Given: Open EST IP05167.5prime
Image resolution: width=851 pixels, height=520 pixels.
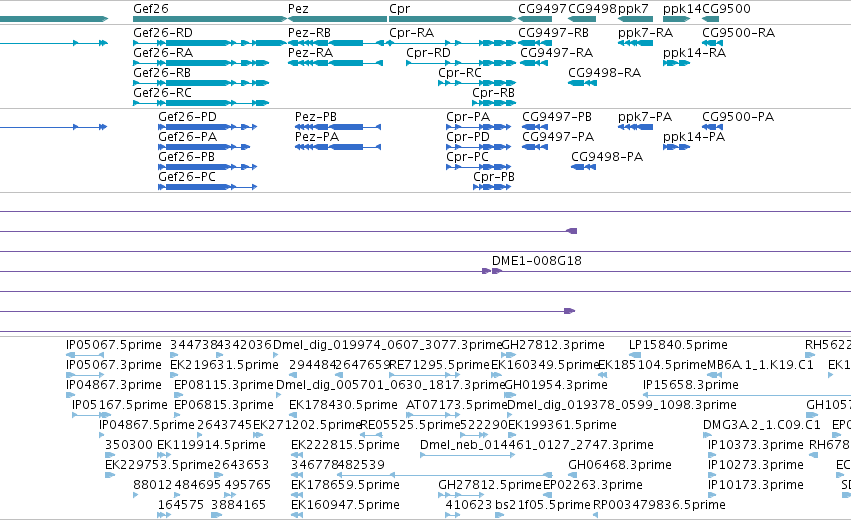Looking at the screenshot, I should (x=119, y=405).
